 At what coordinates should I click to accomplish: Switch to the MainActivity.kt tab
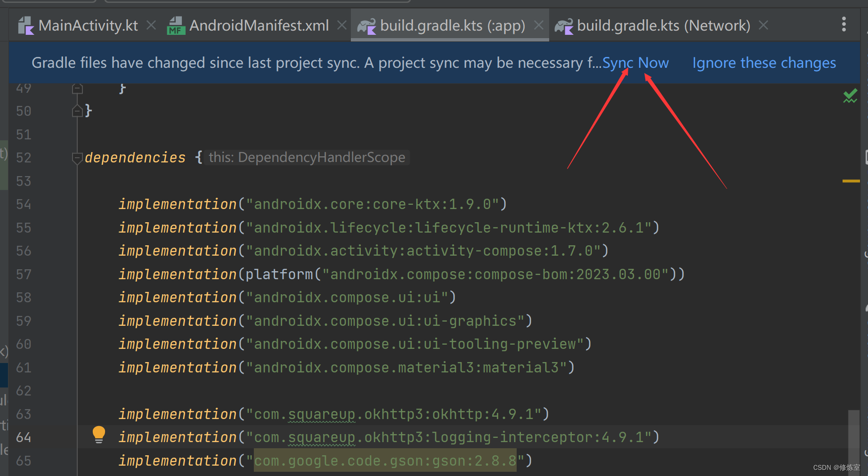coord(88,25)
